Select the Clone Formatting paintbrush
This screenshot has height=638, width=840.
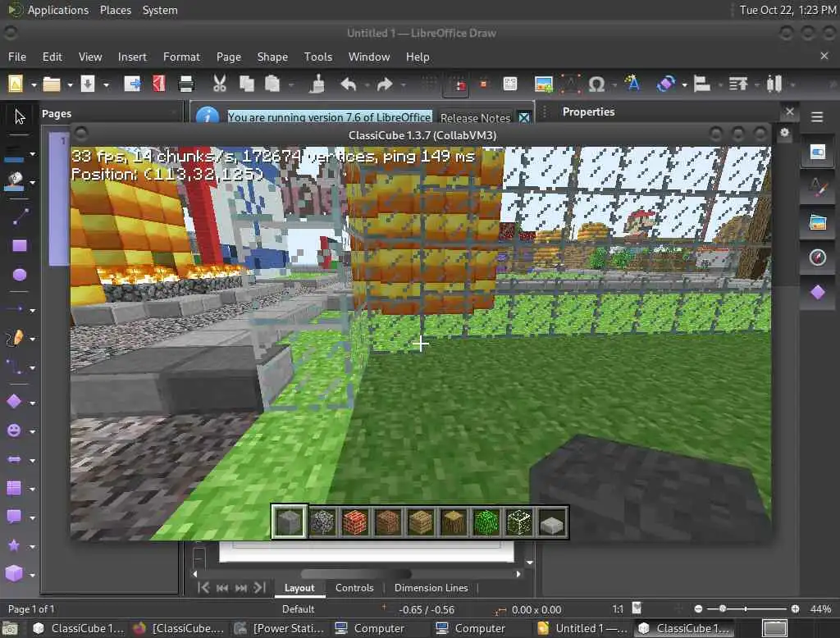[317, 84]
